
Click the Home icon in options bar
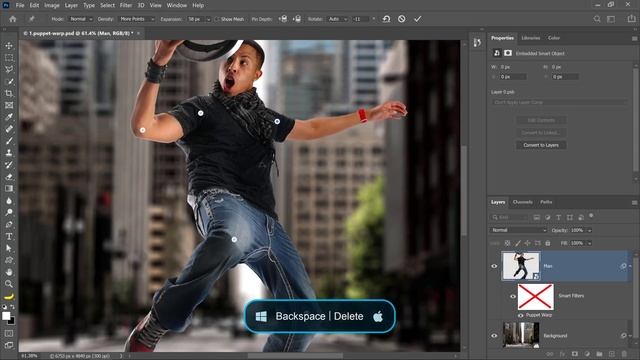(x=13, y=19)
